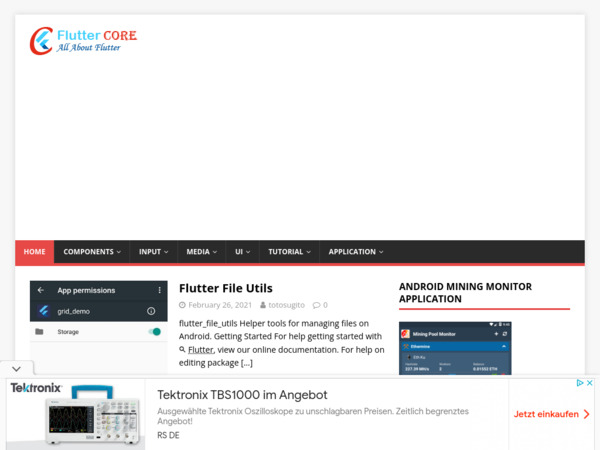Open the Tutorial menu item
Screen dimensions: 600x450
tap(289, 252)
